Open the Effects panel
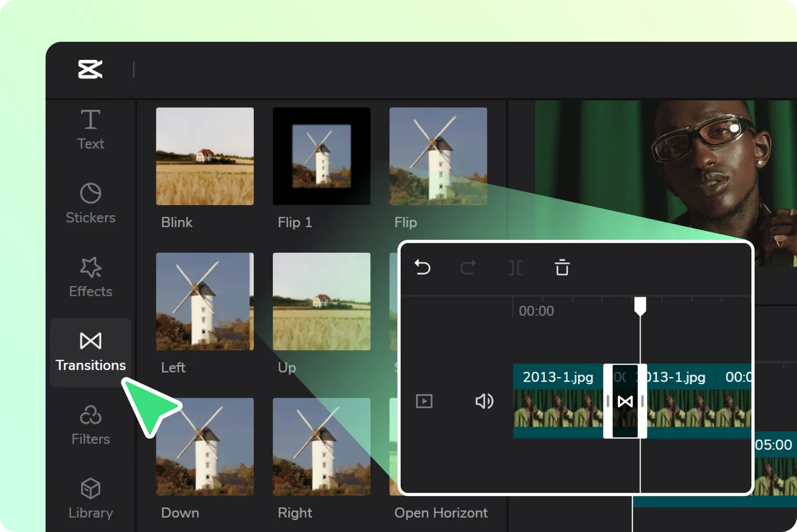797x532 pixels. pyautogui.click(x=91, y=277)
